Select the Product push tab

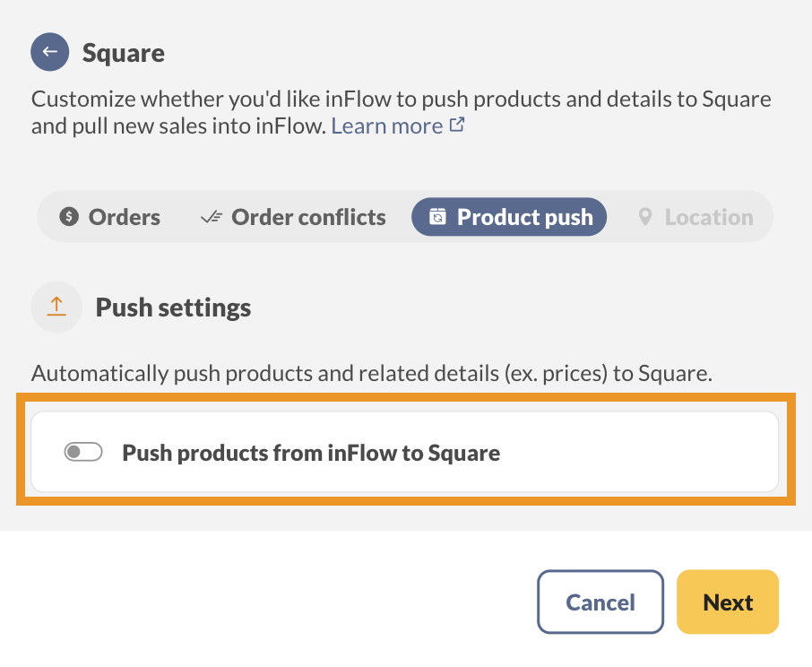tap(509, 217)
